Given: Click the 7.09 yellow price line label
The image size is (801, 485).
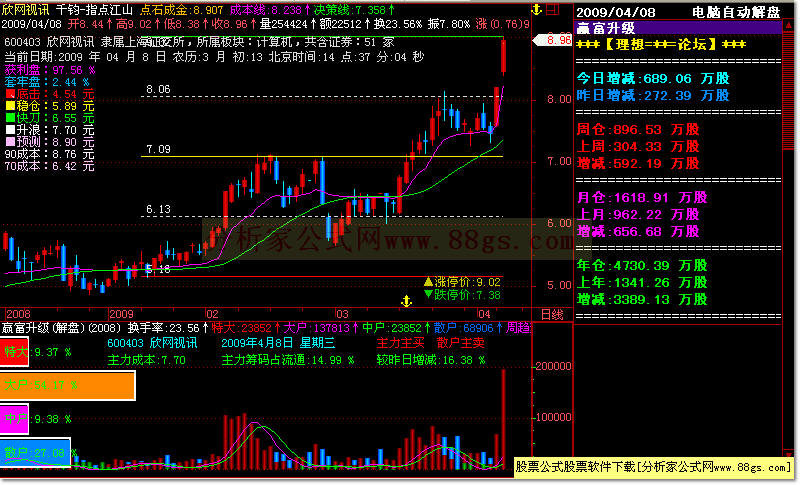Looking at the screenshot, I should click(x=158, y=149).
